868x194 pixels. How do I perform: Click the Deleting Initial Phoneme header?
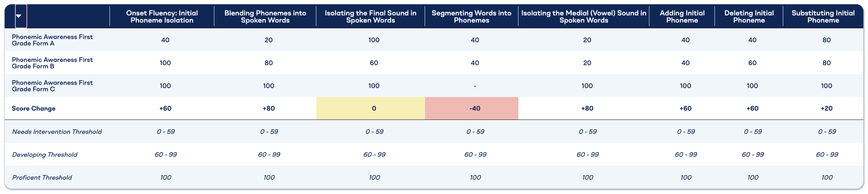tap(749, 16)
